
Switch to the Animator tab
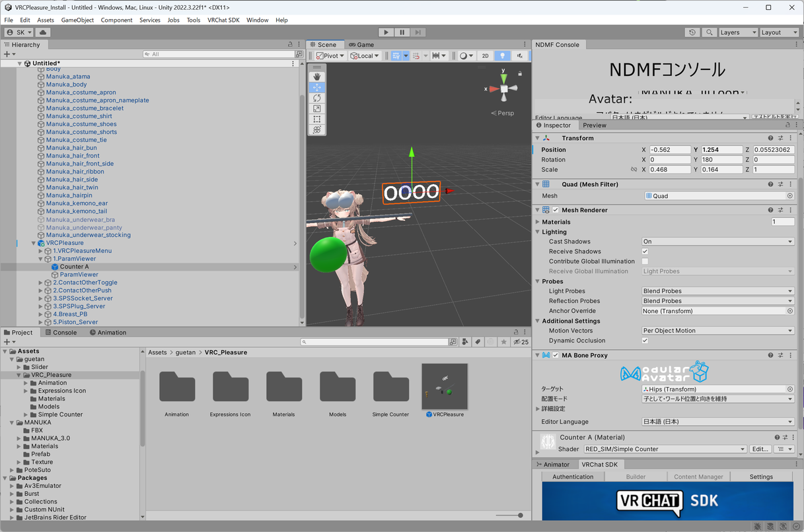[x=552, y=464]
